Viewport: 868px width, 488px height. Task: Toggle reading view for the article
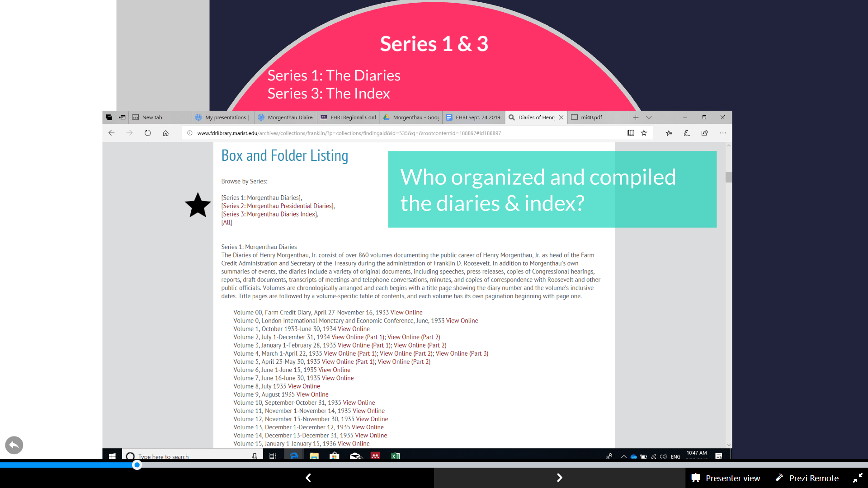point(631,133)
